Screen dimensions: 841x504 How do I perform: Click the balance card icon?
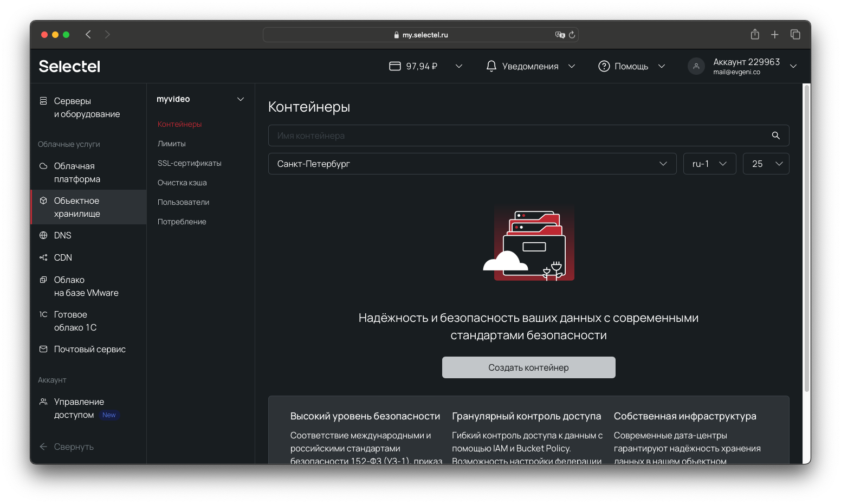[x=395, y=66]
